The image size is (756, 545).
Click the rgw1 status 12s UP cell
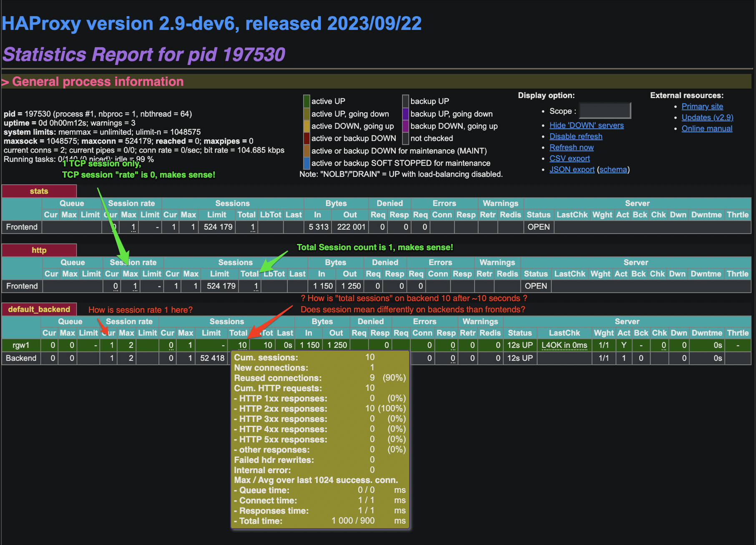pyautogui.click(x=520, y=345)
